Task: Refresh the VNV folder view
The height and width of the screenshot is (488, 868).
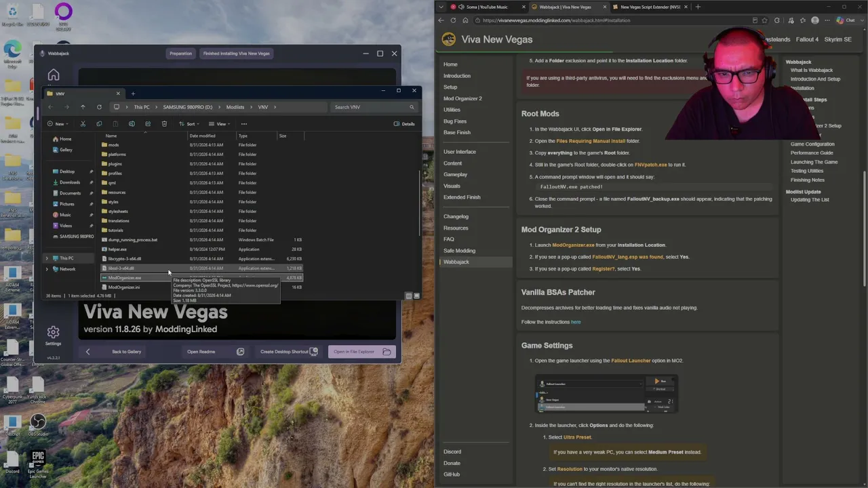Action: pos(99,107)
